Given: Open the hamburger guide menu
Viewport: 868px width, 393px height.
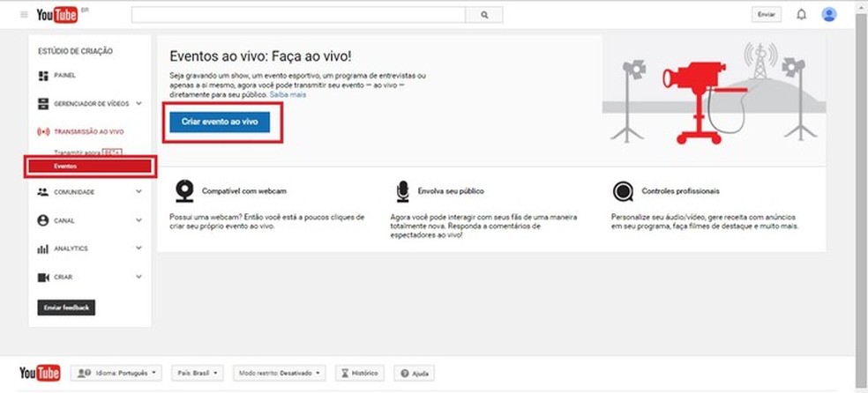Looking at the screenshot, I should (24, 15).
